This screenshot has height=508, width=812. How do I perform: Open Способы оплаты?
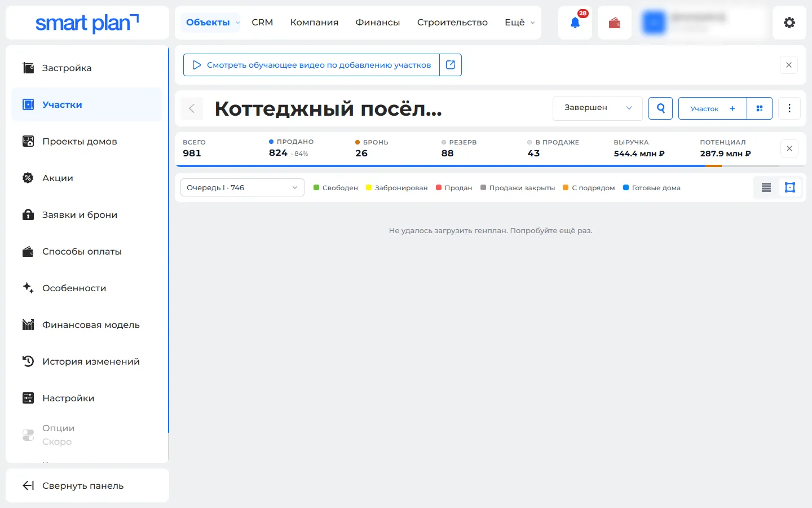pyautogui.click(x=87, y=251)
